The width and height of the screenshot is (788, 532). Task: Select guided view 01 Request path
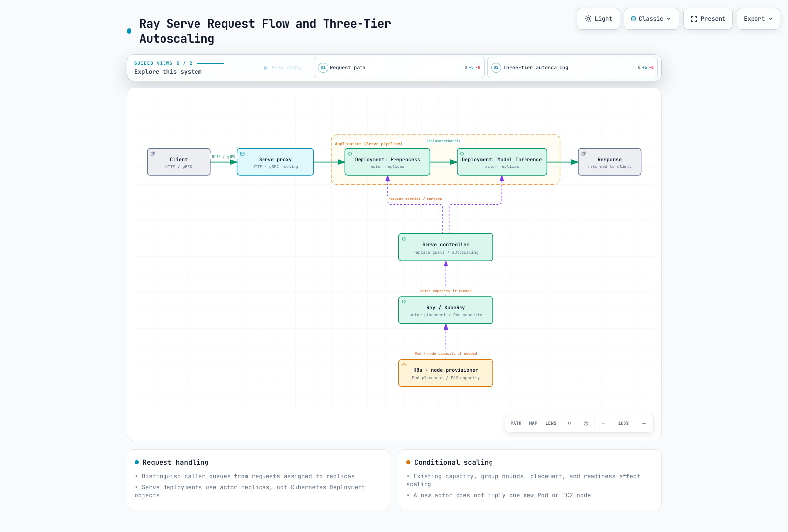coord(399,67)
